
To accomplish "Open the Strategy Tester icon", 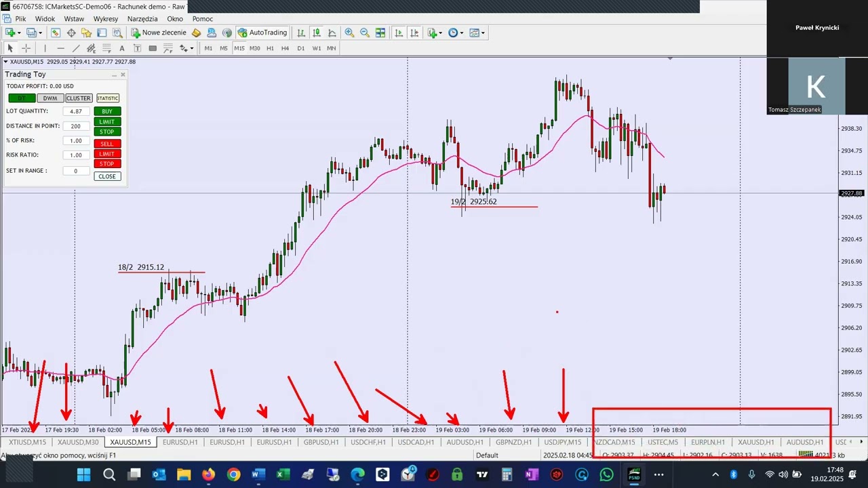I will point(117,33).
